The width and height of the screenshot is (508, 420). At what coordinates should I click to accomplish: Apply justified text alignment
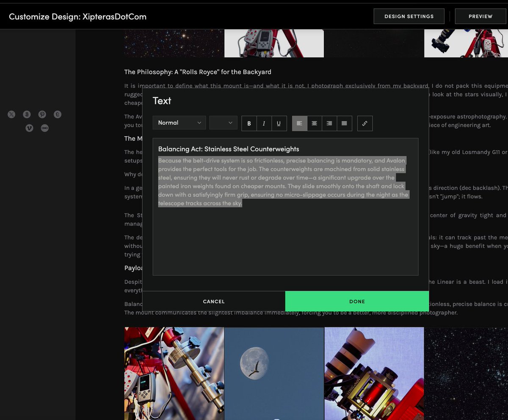(344, 123)
